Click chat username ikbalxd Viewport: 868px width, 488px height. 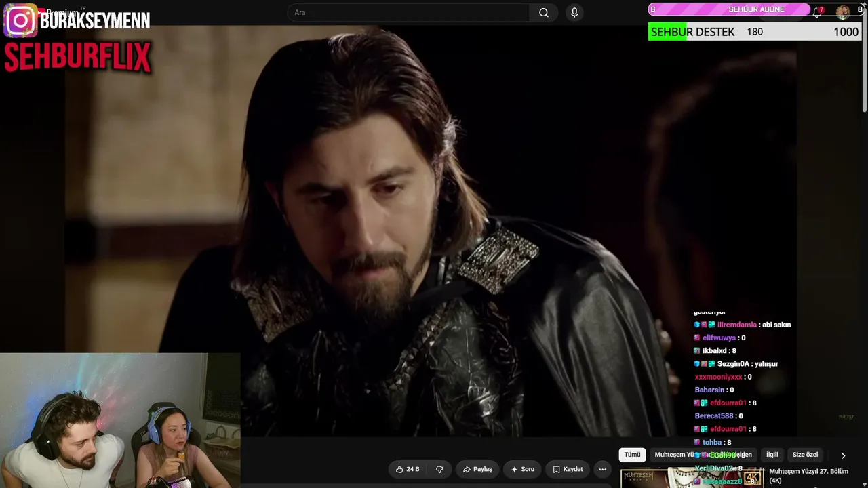[715, 351]
